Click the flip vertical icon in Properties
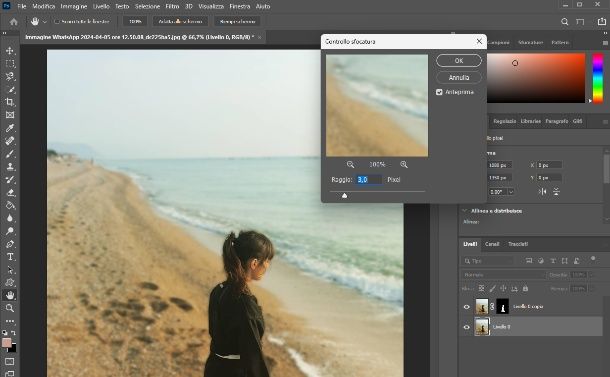This screenshot has height=377, width=610. point(556,191)
